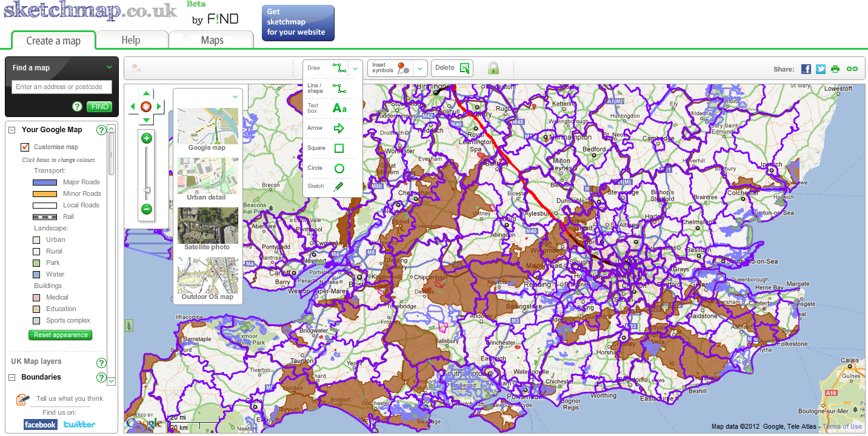Open the Help tab
The width and height of the screenshot is (868, 436).
[132, 39]
